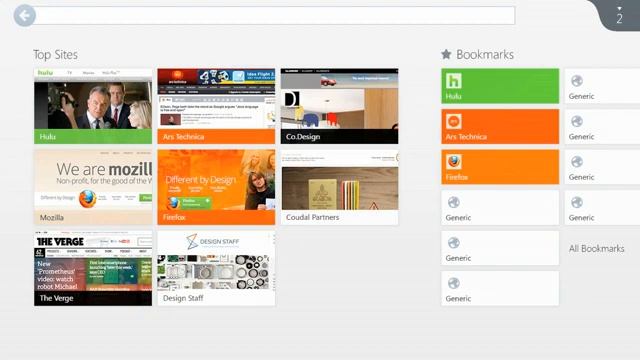Open the Generic bookmark beside the Hulu bookmark
The width and height of the screenshot is (640, 360).
click(x=602, y=86)
